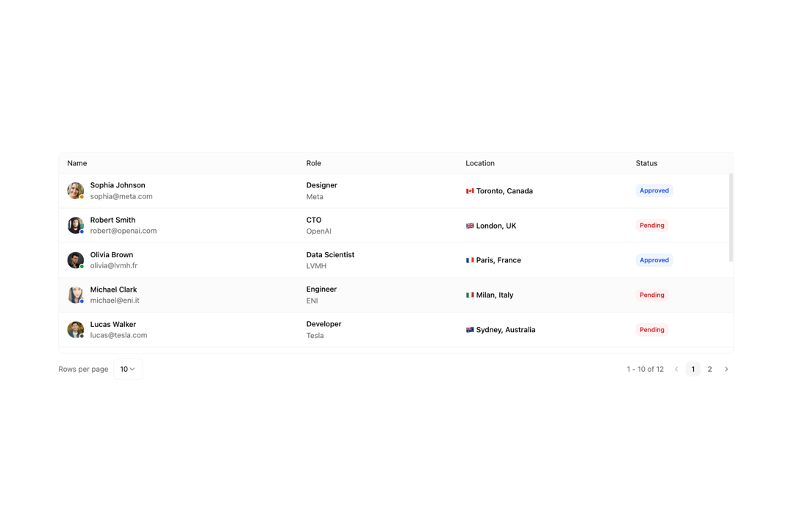Click the Australia flag icon
This screenshot has height=532, width=794.
[x=470, y=329]
